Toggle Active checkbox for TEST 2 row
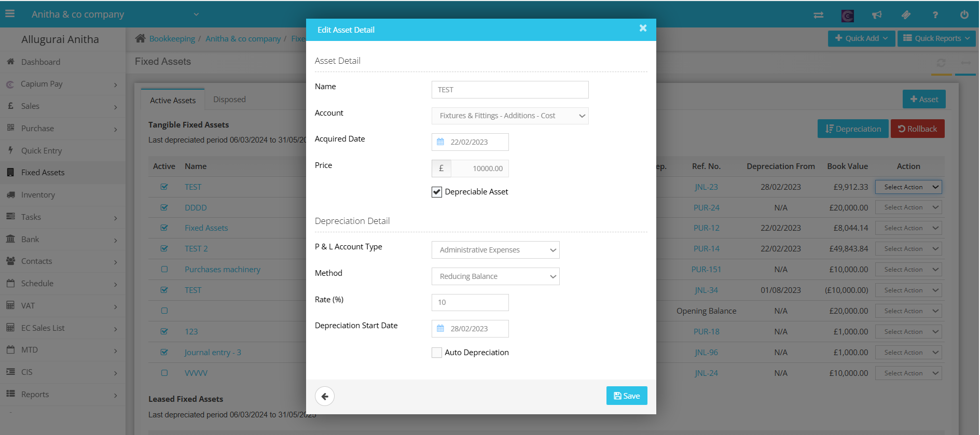980x435 pixels. pyautogui.click(x=164, y=248)
